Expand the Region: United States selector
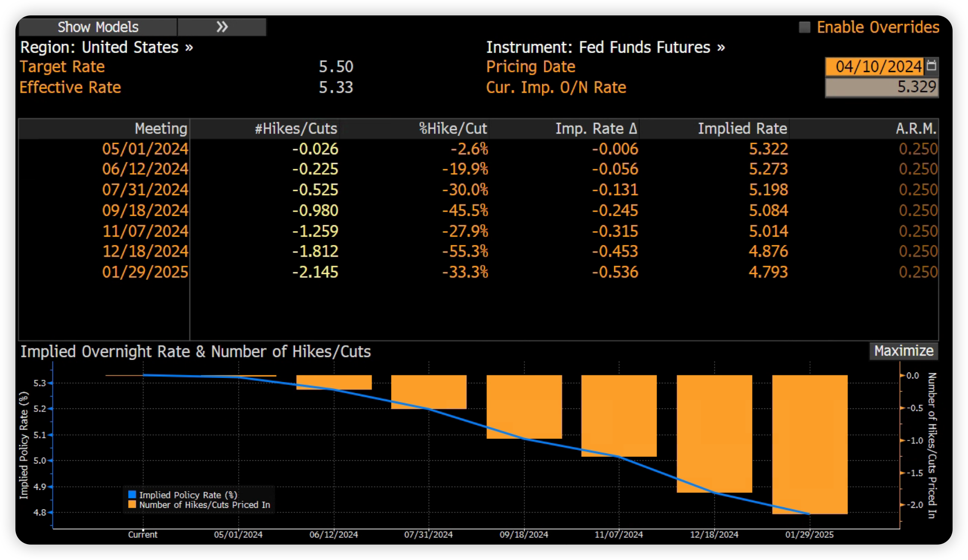 [107, 47]
